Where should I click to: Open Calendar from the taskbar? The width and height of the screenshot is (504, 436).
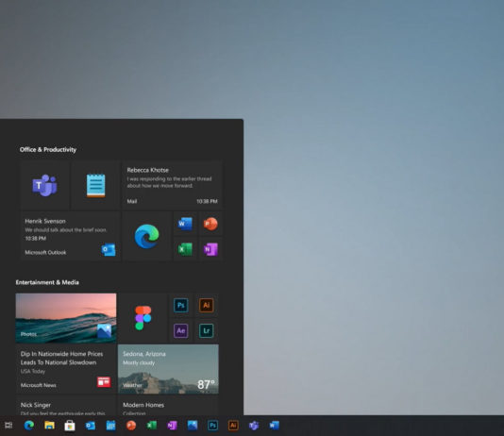pyautogui.click(x=110, y=426)
